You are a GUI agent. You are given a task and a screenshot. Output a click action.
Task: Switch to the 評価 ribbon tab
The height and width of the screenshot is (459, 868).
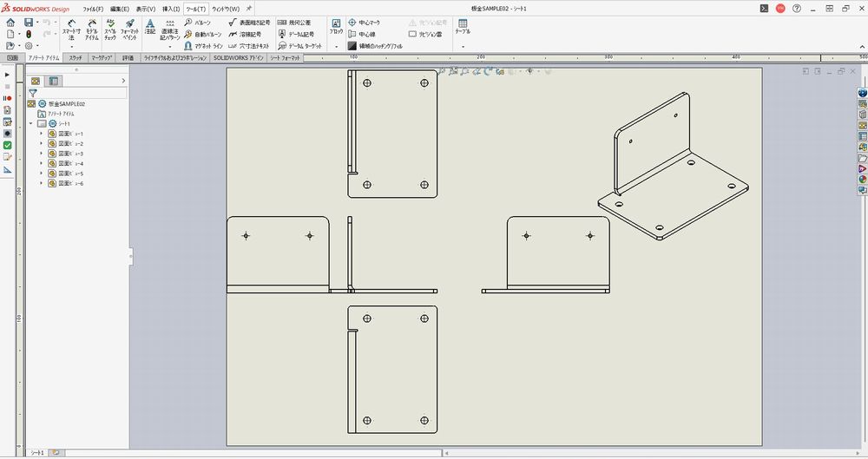pos(128,57)
